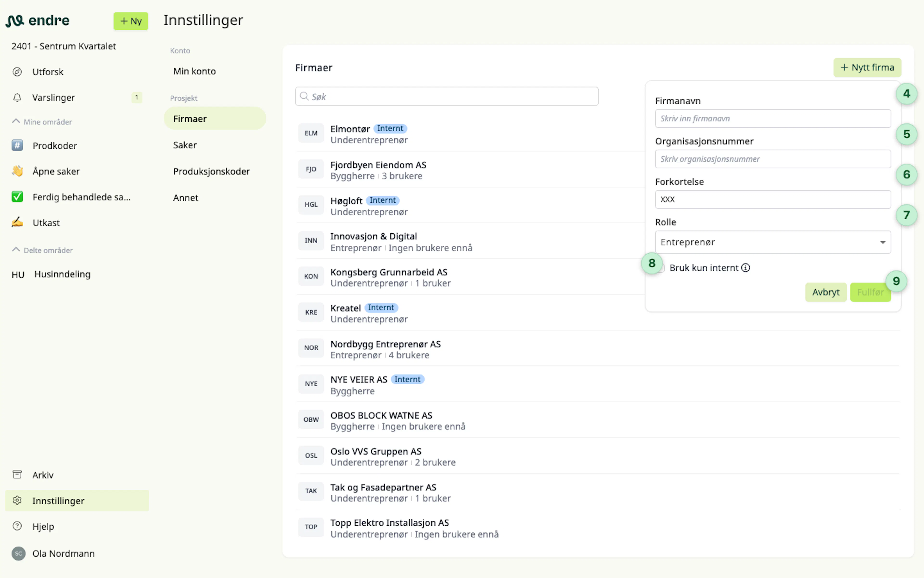Viewport: 924px width, 578px height.
Task: Click the Ferdig behandlede green checkmark icon
Action: tap(17, 197)
